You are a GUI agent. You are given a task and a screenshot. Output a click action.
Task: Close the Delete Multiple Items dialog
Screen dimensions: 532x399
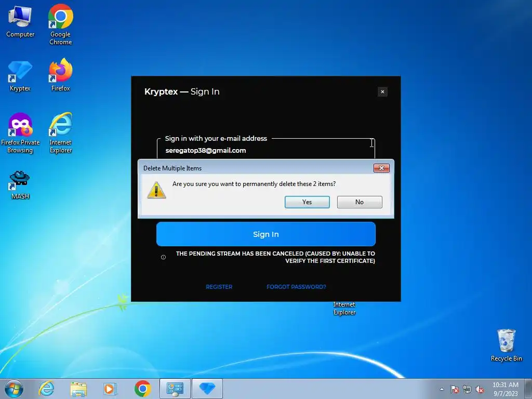381,168
